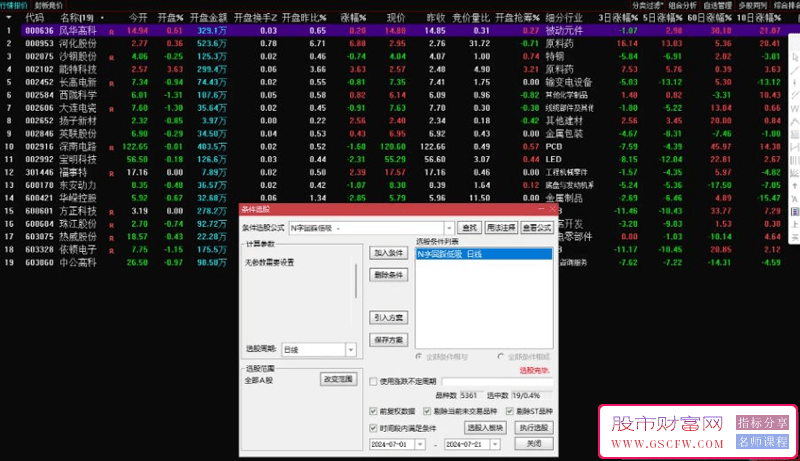
Task: Click the R marker beside 风华高科
Action: [x=111, y=32]
